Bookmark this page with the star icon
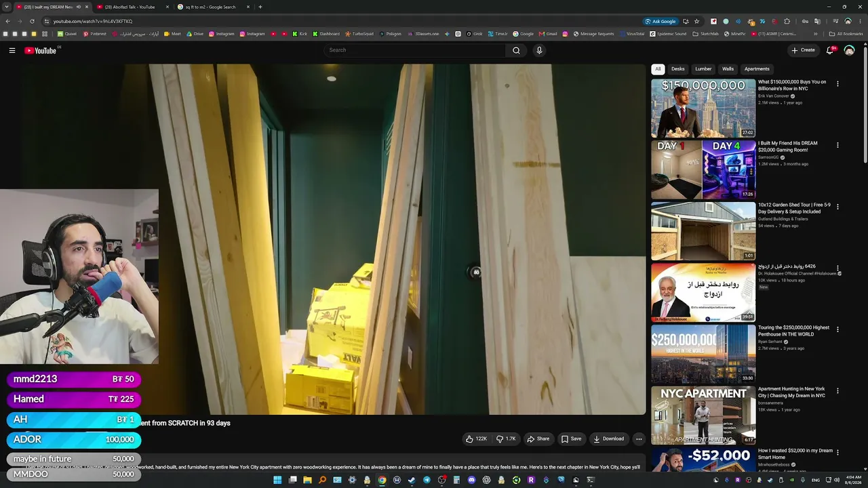This screenshot has height=488, width=868. (x=696, y=21)
